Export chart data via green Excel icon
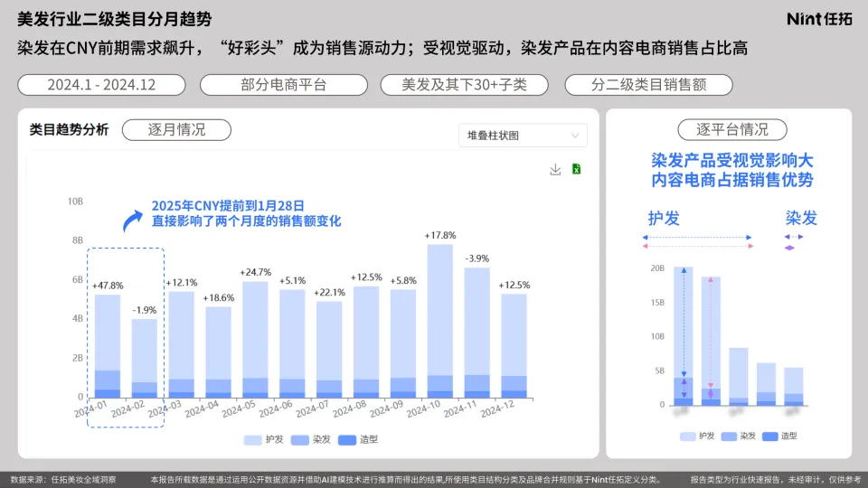The height and width of the screenshot is (488, 868). coord(576,169)
